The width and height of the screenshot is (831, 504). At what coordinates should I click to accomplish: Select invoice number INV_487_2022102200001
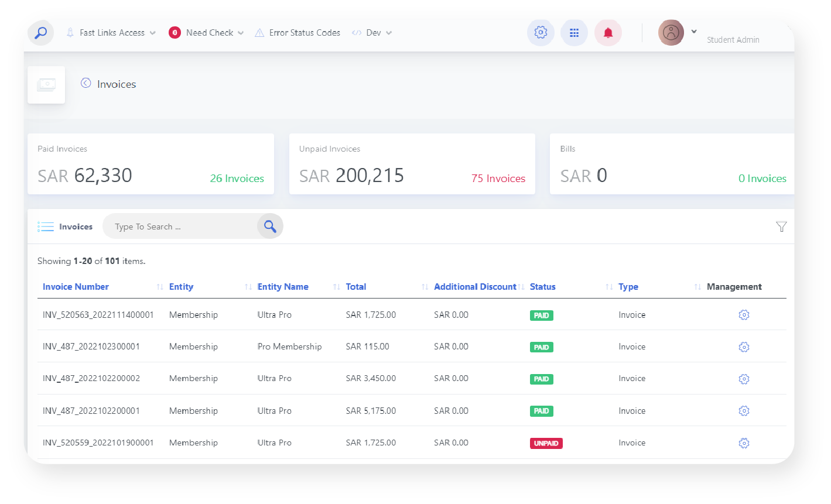click(x=91, y=411)
